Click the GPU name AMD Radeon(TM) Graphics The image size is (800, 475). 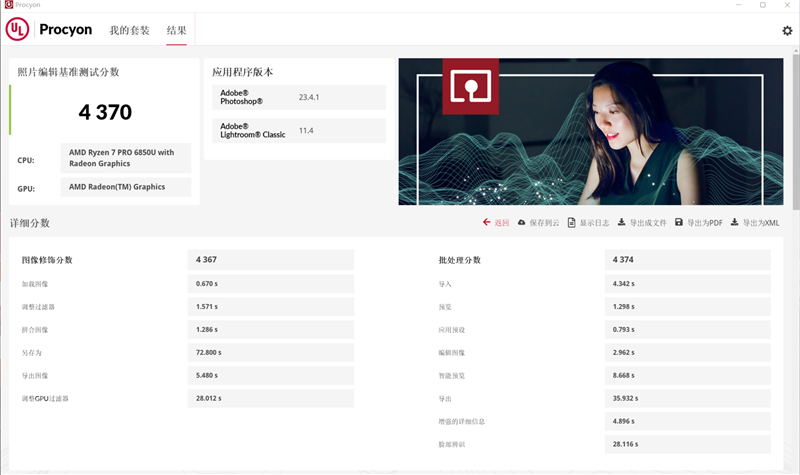coord(126,187)
